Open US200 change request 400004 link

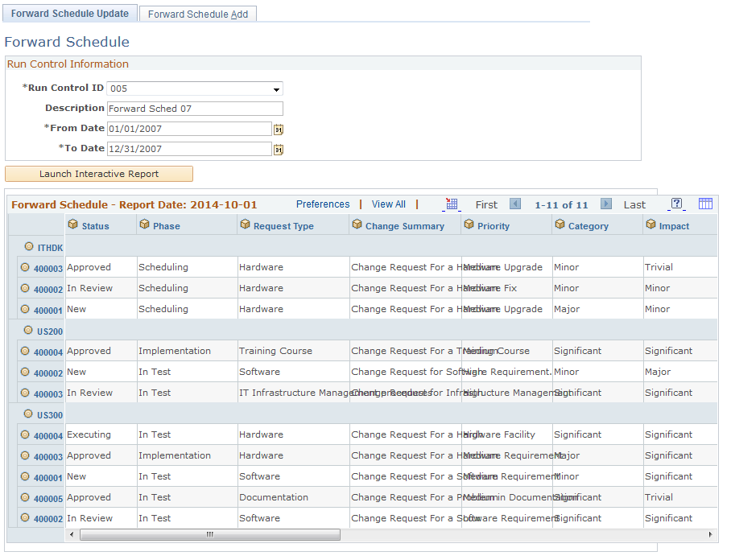tap(48, 352)
